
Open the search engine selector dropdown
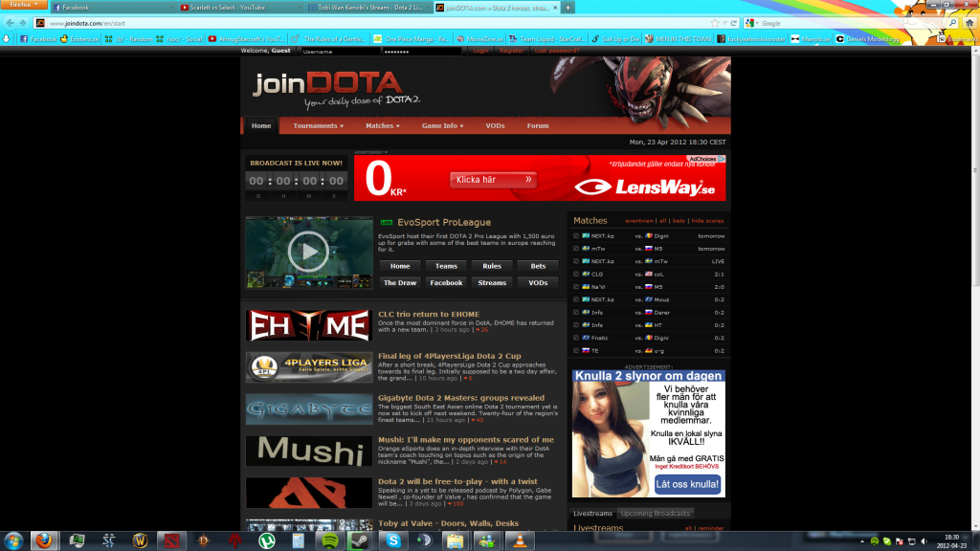(x=752, y=23)
